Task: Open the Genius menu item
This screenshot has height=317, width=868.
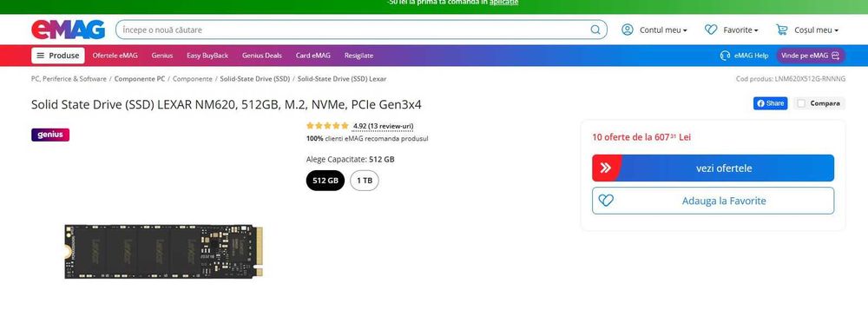Action: (162, 56)
